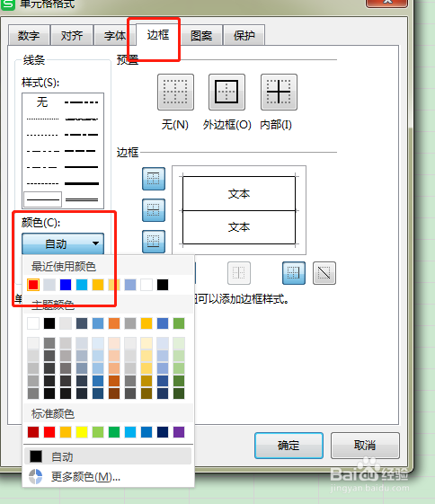Select the thin solid line style
This screenshot has width=435, height=504.
(43, 199)
